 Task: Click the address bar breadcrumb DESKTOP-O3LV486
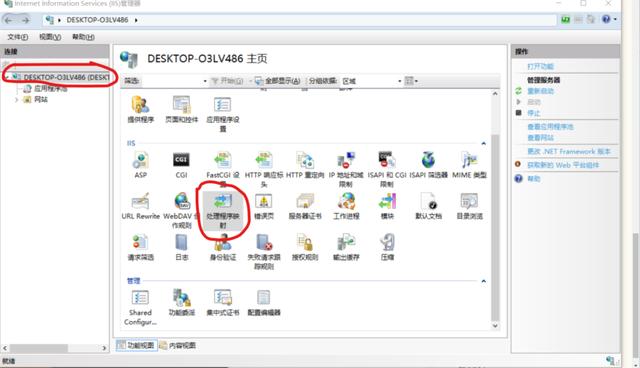pos(97,20)
